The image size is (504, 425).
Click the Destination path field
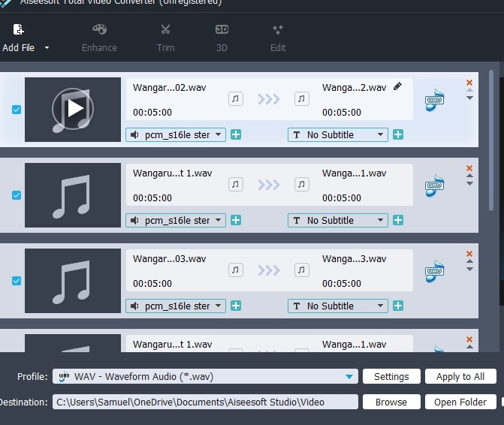tap(205, 402)
